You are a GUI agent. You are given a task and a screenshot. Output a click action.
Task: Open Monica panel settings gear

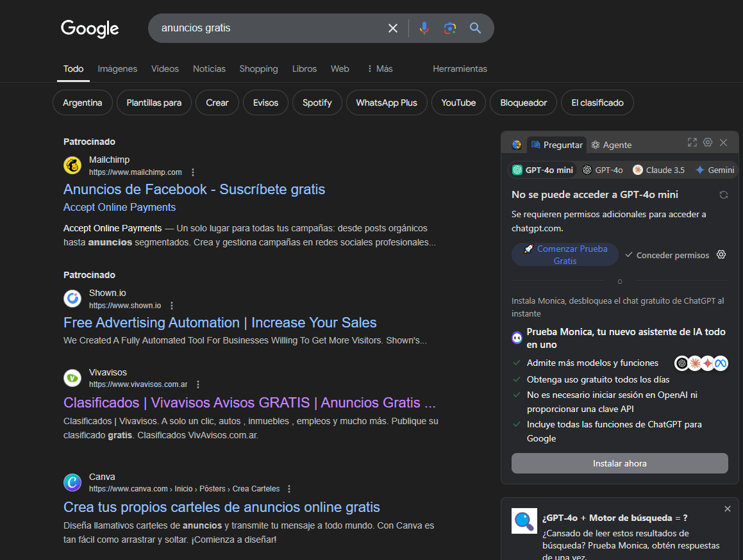point(708,143)
